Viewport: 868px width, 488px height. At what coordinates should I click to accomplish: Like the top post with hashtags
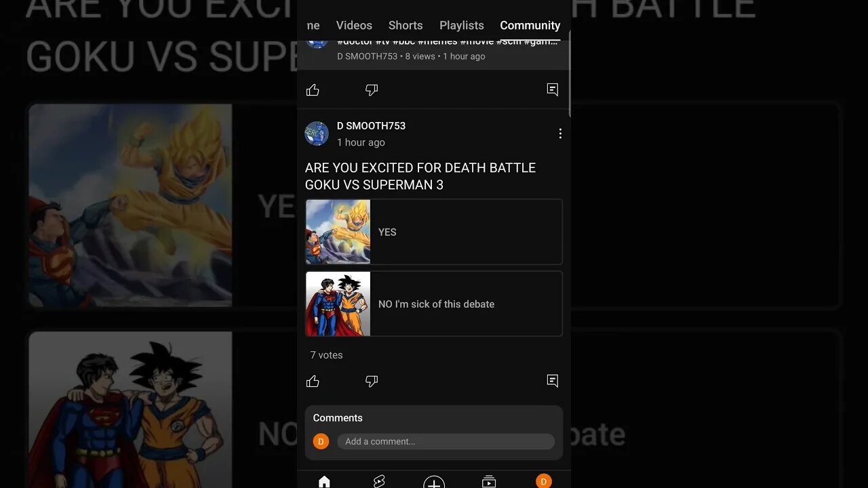click(x=313, y=90)
